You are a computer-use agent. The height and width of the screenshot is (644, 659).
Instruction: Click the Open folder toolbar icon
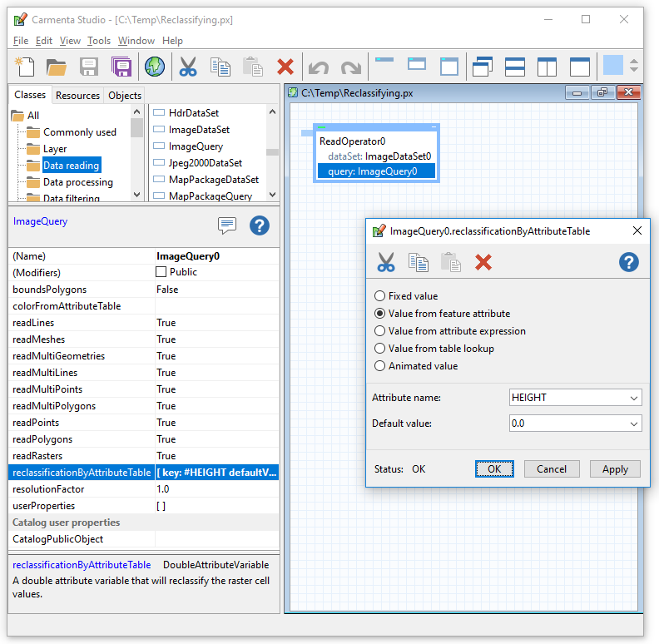[56, 67]
